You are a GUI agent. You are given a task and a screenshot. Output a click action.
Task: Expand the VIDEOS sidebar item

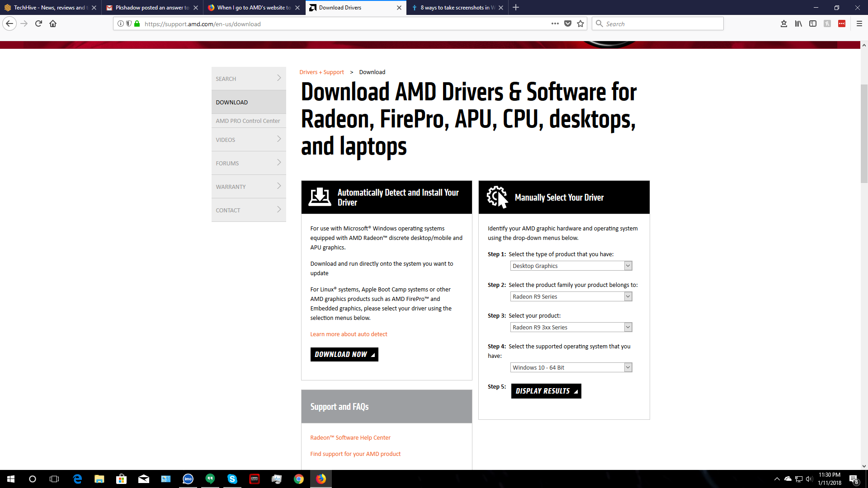click(249, 140)
